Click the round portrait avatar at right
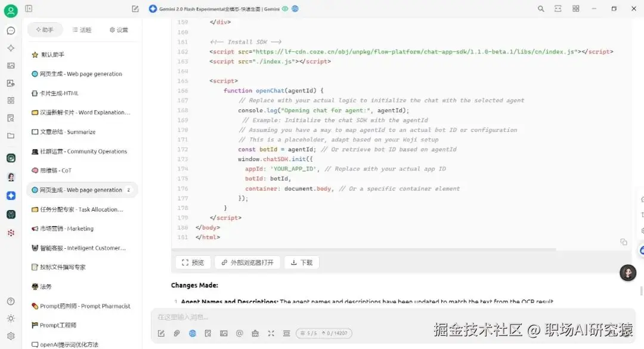The width and height of the screenshot is (644, 349). (627, 273)
